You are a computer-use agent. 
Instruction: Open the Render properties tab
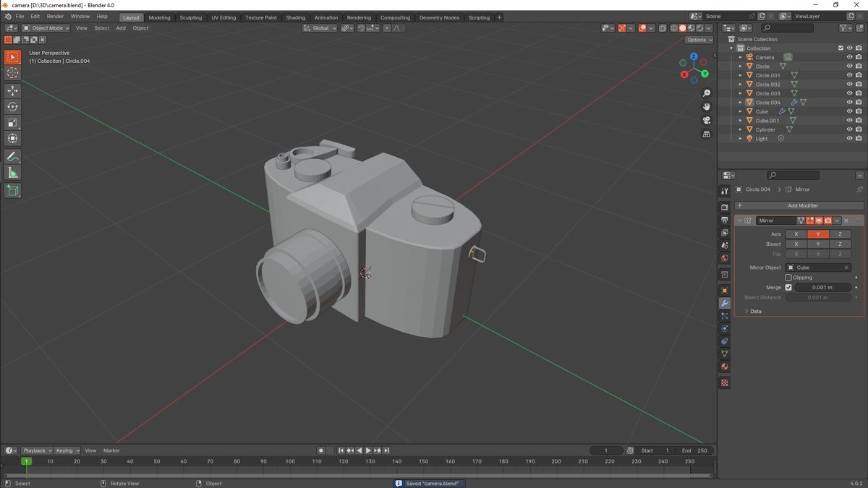click(x=725, y=207)
